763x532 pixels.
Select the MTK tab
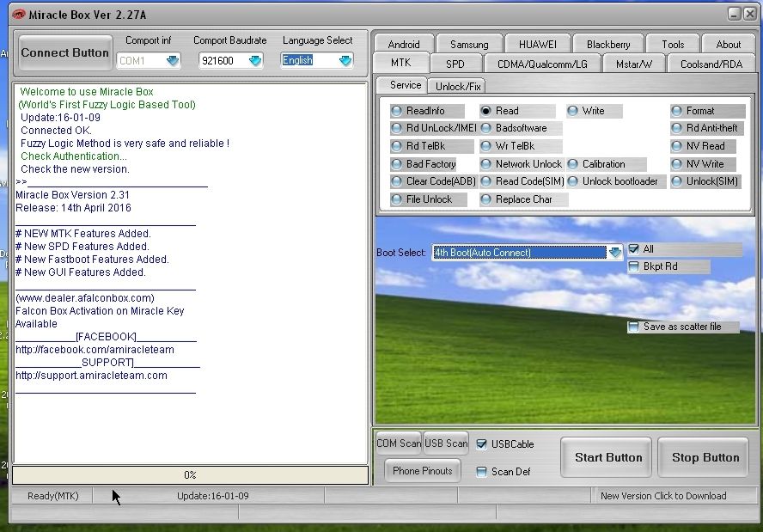(401, 63)
